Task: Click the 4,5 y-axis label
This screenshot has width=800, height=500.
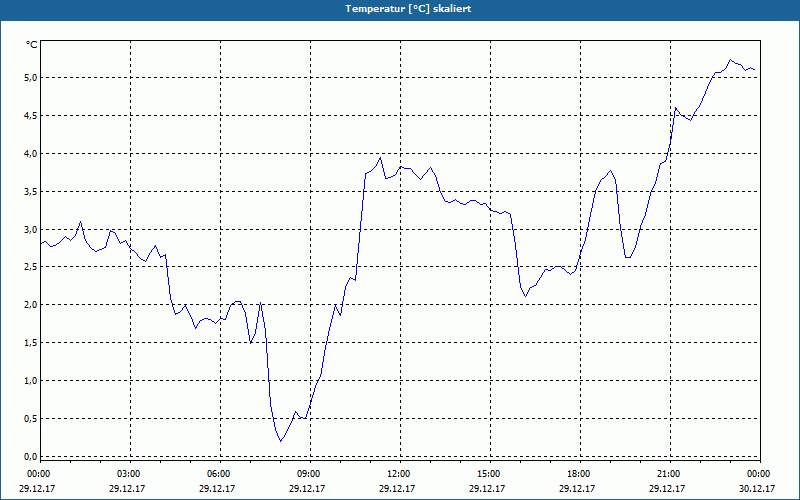Action: click(31, 116)
